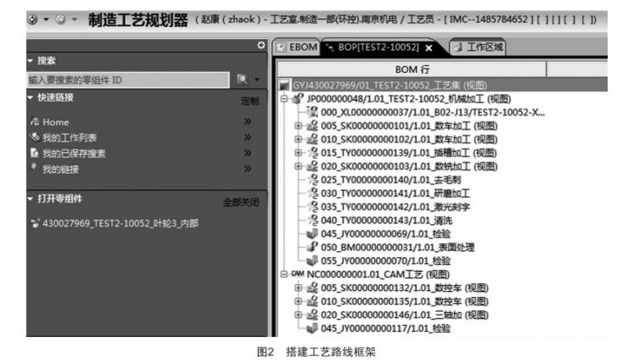
Task: Click the icon of 045_JY00000000117 检验
Action: pyautogui.click(x=312, y=328)
